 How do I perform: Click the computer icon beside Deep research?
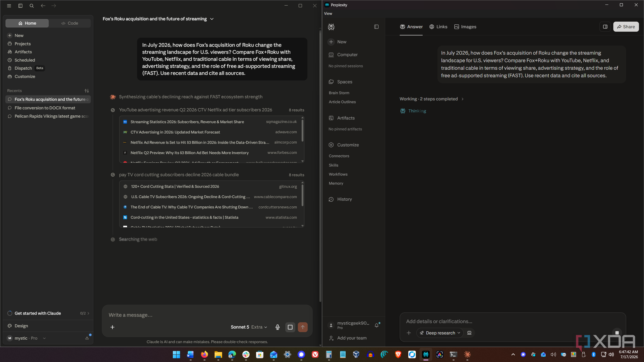click(x=469, y=333)
